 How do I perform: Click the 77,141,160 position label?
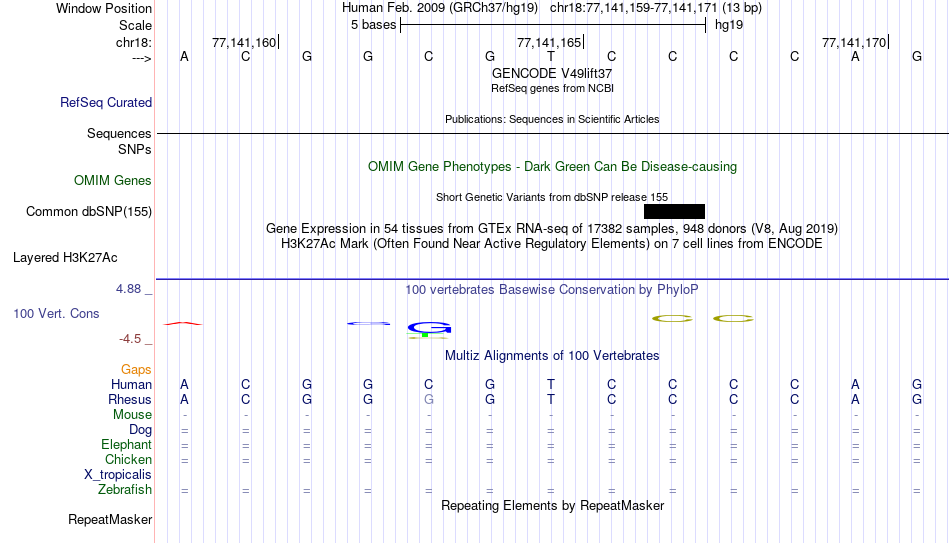[x=244, y=42]
